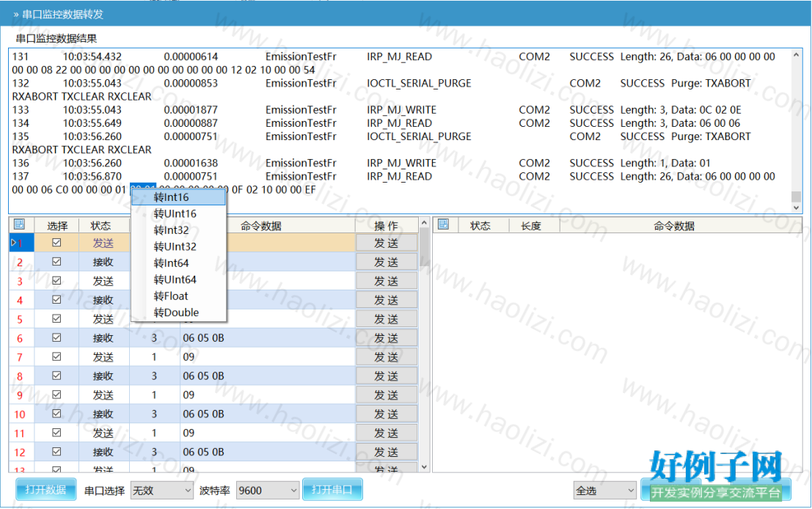
Task: Uncheck the checkbox in row 3
Action: tap(56, 281)
